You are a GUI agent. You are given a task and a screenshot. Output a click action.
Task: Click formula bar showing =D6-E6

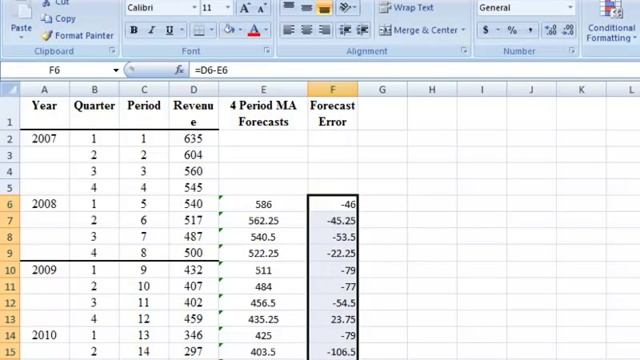click(x=414, y=70)
